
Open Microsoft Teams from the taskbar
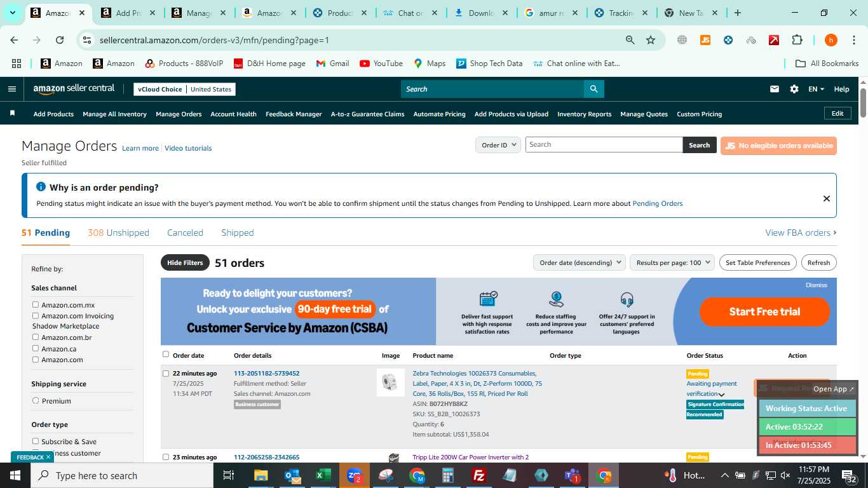coord(573,475)
